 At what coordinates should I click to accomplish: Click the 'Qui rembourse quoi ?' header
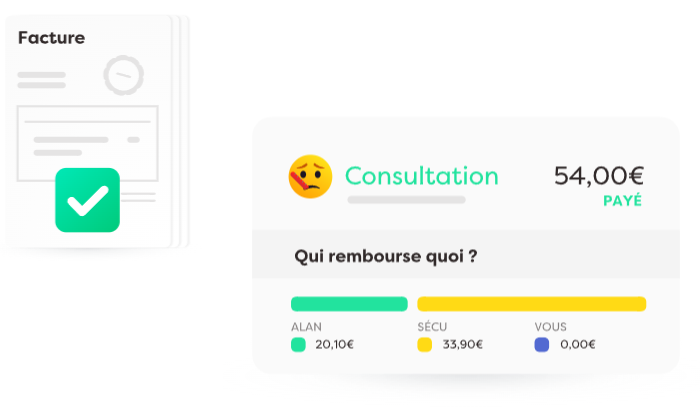[386, 256]
